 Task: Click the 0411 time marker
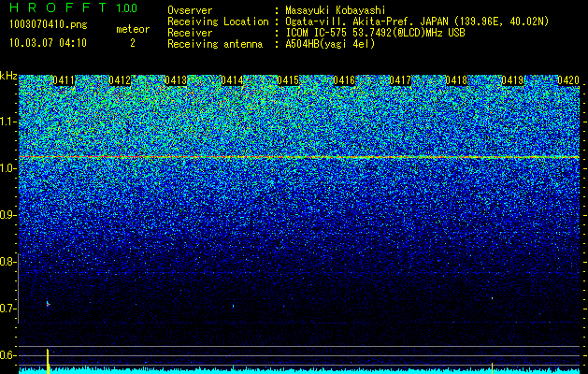(64, 80)
